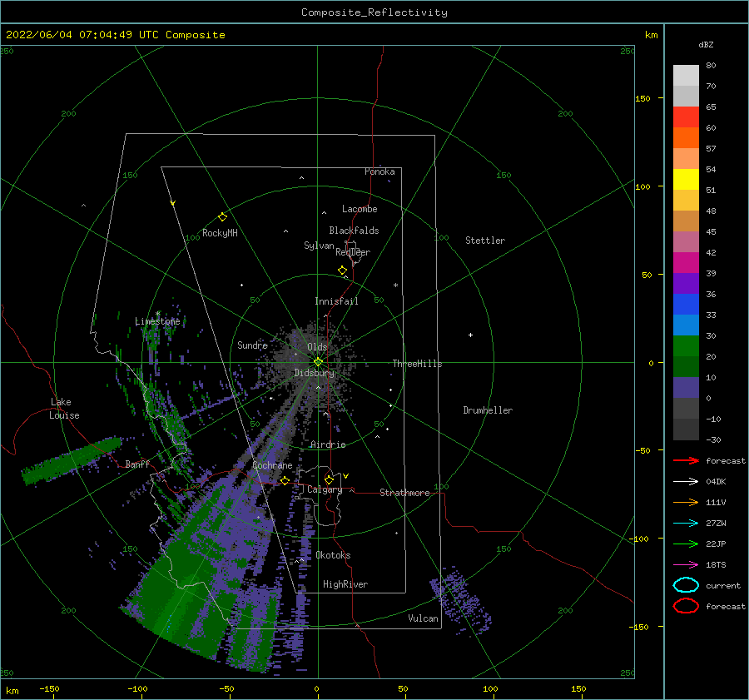Viewport: 749px width, 700px height.
Task: Click the Calgary city label
Action: [x=325, y=489]
